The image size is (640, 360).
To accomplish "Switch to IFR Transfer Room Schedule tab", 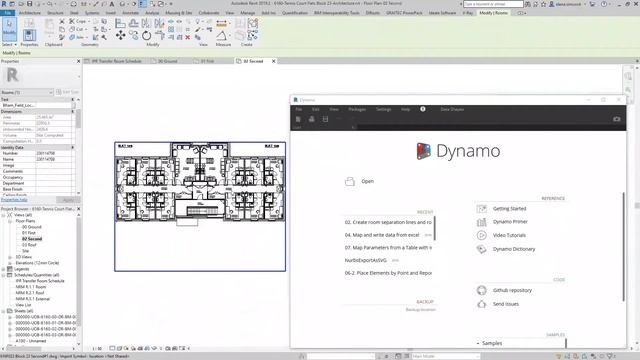I will (x=116, y=61).
